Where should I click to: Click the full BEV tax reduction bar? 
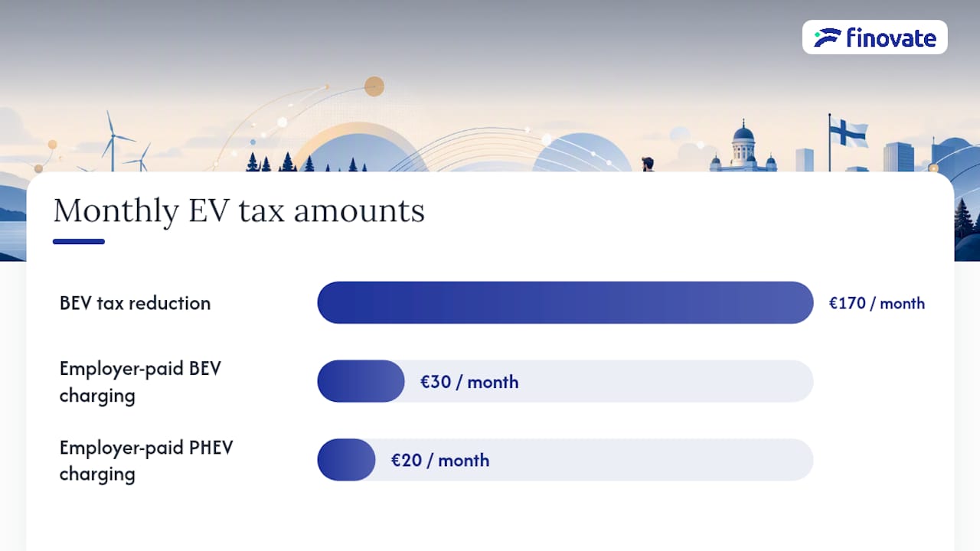(x=565, y=303)
